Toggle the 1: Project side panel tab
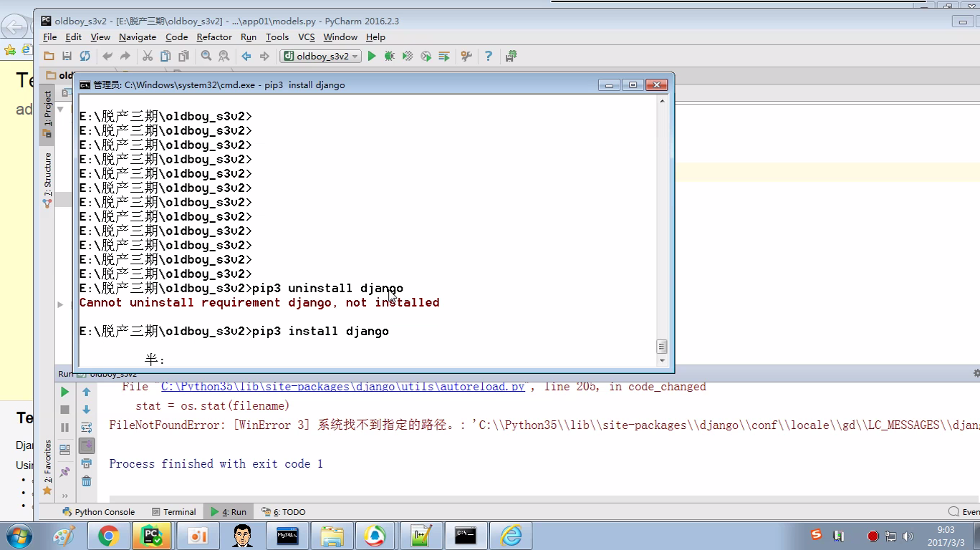 (x=47, y=113)
